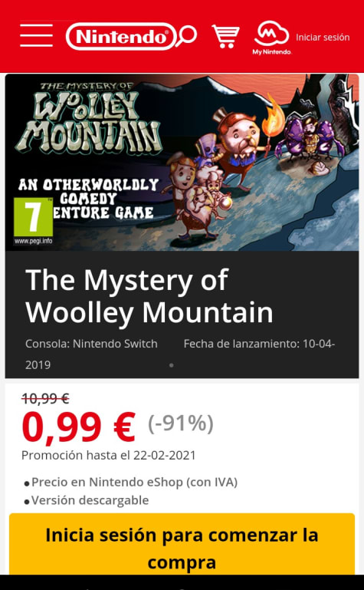Click Precio en Nintendo eShop text

(134, 482)
